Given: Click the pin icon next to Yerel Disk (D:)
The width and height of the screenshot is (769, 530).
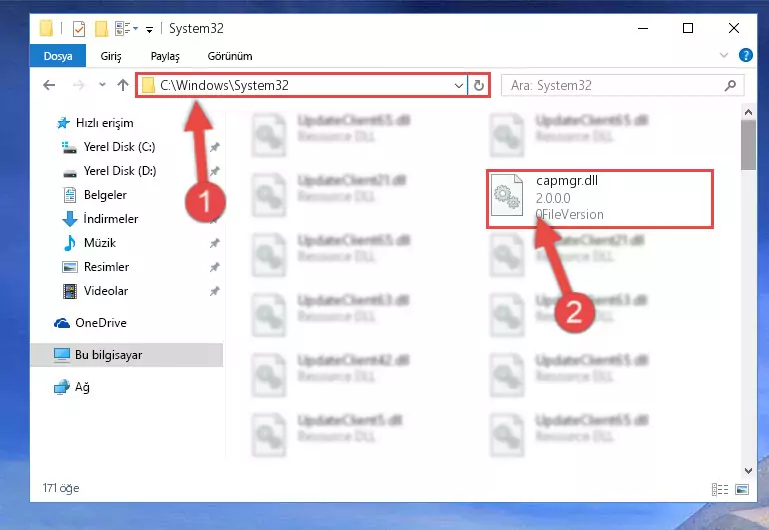Looking at the screenshot, I should [x=214, y=171].
